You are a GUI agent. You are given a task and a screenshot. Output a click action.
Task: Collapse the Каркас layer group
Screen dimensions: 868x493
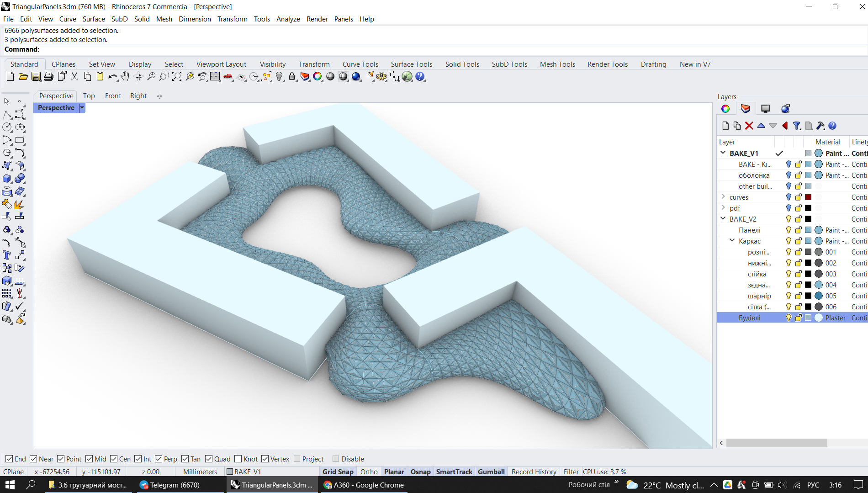point(732,241)
